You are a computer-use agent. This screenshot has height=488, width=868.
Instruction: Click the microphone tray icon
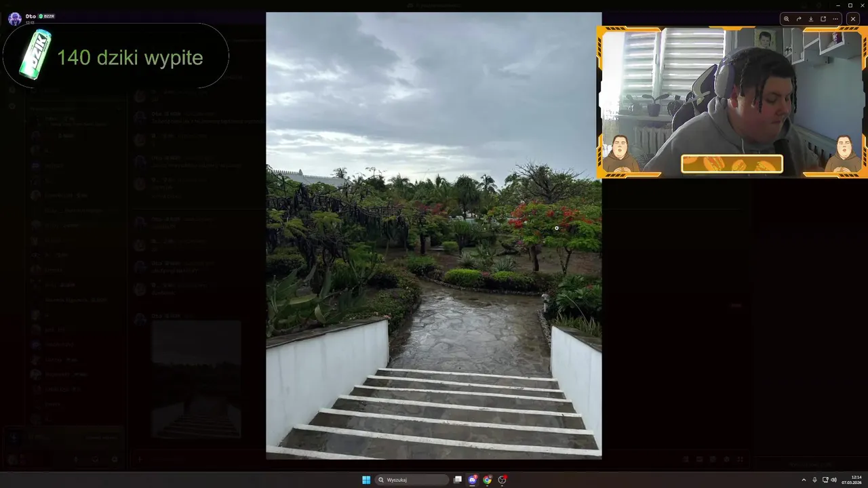(814, 480)
